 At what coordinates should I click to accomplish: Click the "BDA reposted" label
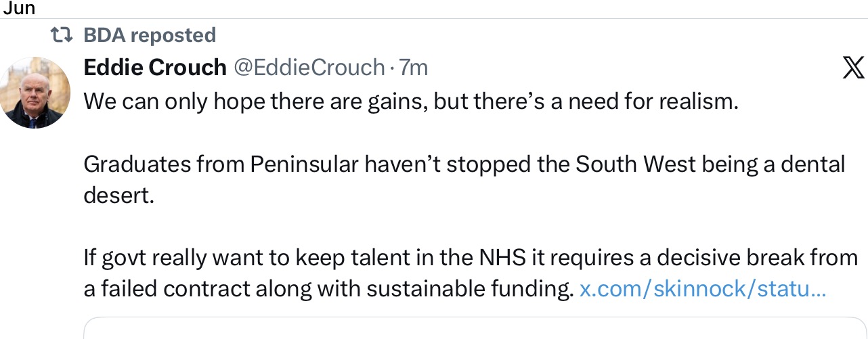150,35
